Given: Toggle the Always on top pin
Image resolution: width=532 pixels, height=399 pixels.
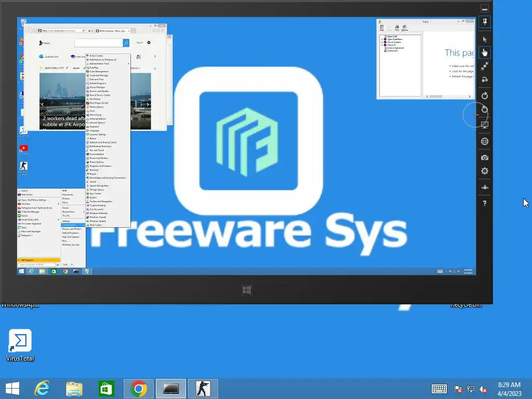Looking at the screenshot, I should 485,22.
